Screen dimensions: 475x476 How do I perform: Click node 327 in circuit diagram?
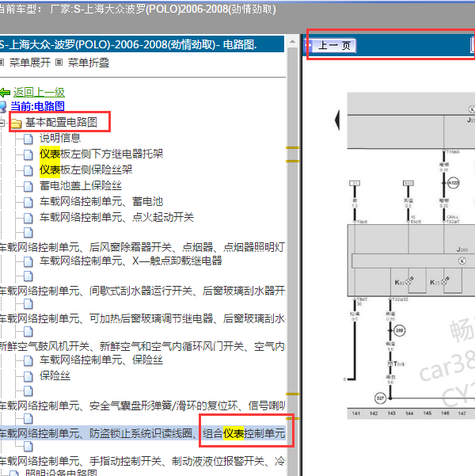(380, 398)
